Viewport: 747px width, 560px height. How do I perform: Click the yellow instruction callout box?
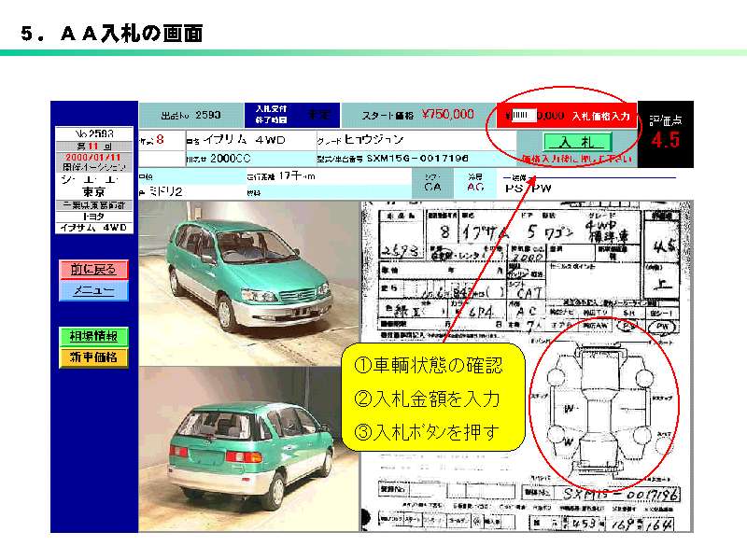(x=426, y=398)
